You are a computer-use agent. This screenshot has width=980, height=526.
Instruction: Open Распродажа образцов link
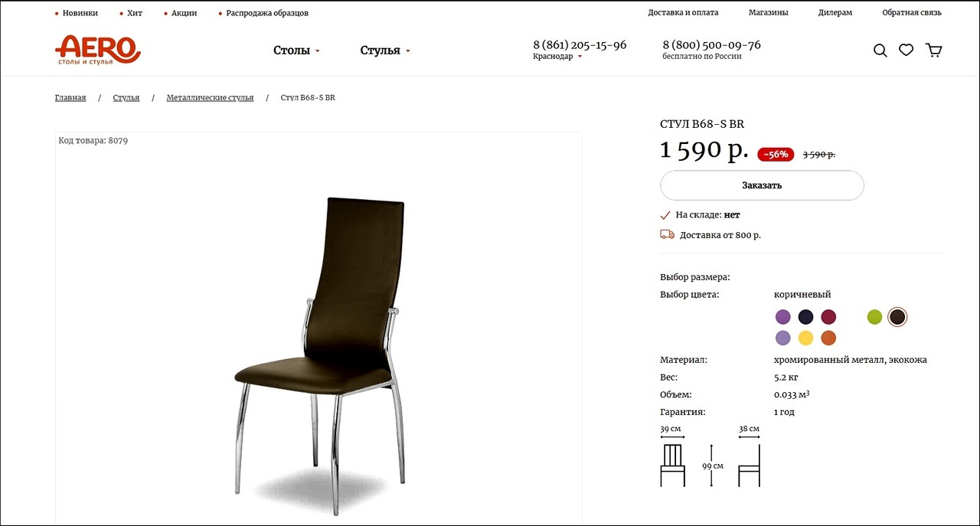[267, 13]
